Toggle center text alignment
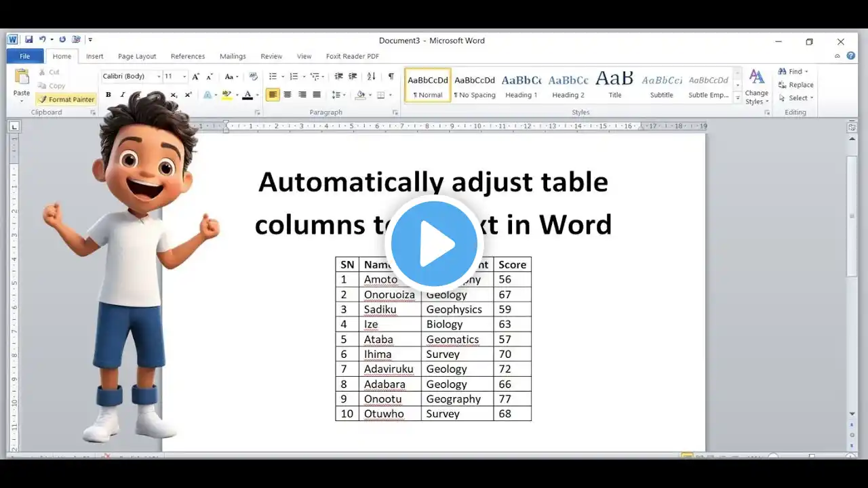 pyautogui.click(x=288, y=95)
